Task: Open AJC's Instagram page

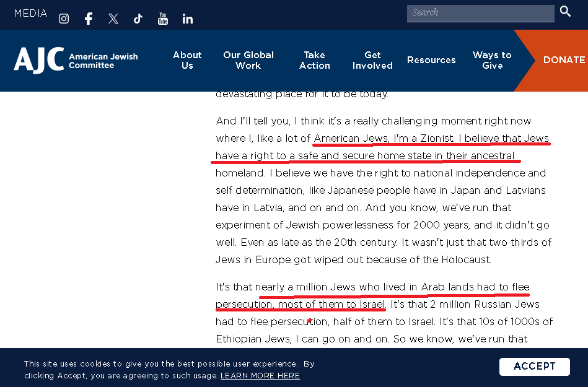Action: tap(64, 19)
